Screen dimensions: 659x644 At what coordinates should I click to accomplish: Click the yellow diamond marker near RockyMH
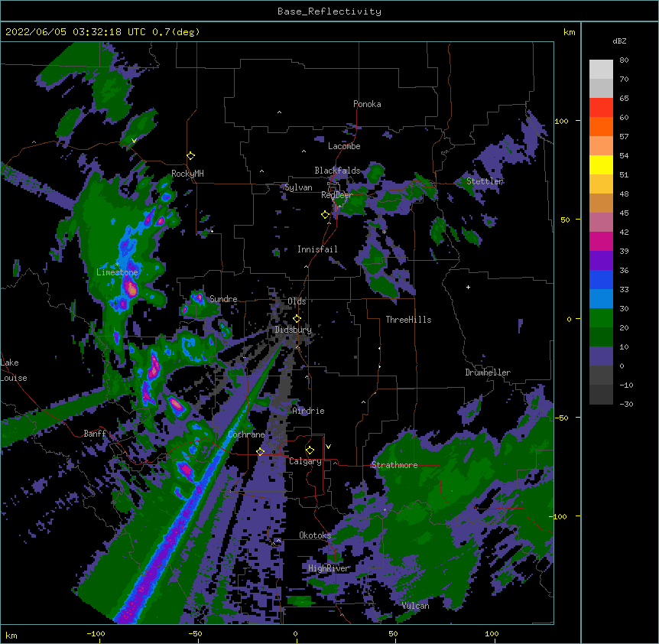click(191, 156)
